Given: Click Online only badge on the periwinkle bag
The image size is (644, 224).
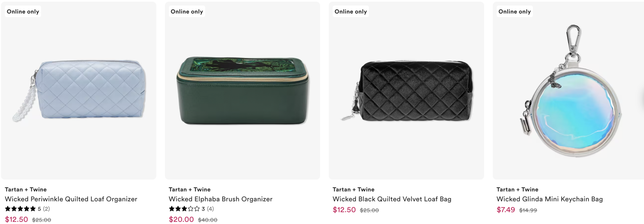Looking at the screenshot, I should (23, 12).
